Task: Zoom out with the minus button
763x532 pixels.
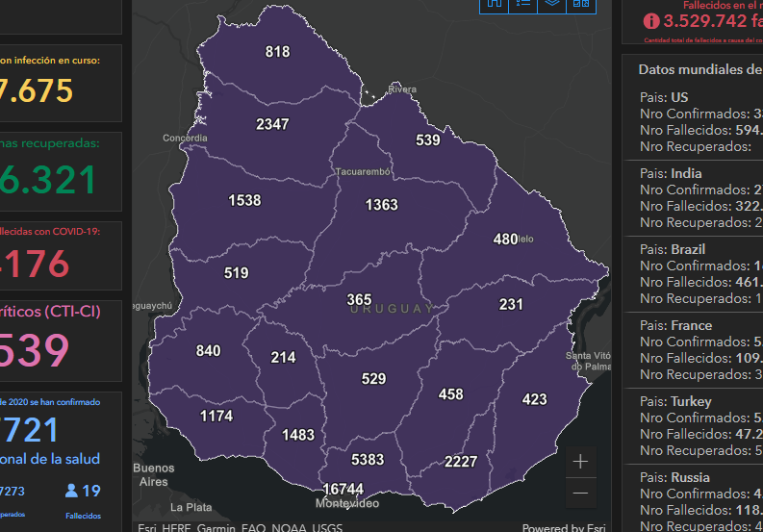Action: [580, 494]
